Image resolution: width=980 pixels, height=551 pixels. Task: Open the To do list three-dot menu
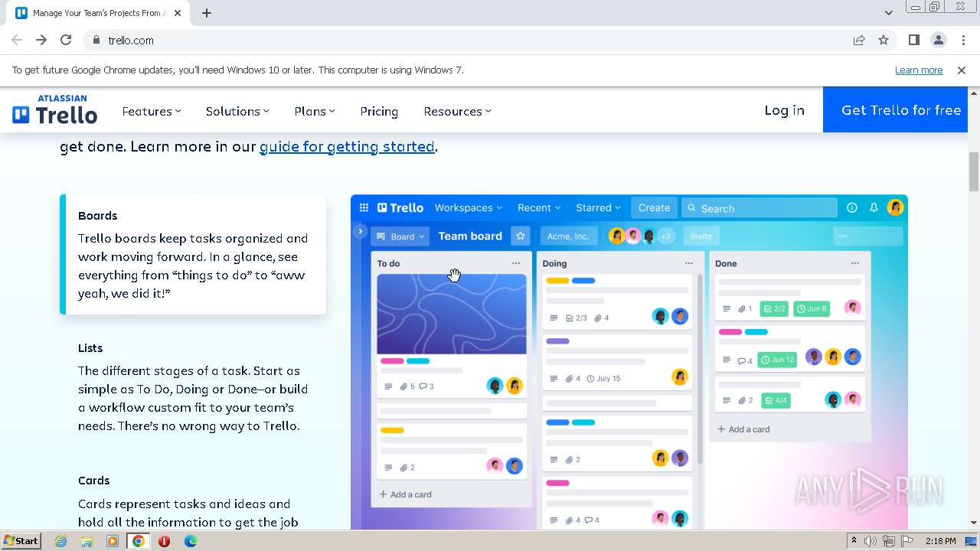[x=516, y=262]
